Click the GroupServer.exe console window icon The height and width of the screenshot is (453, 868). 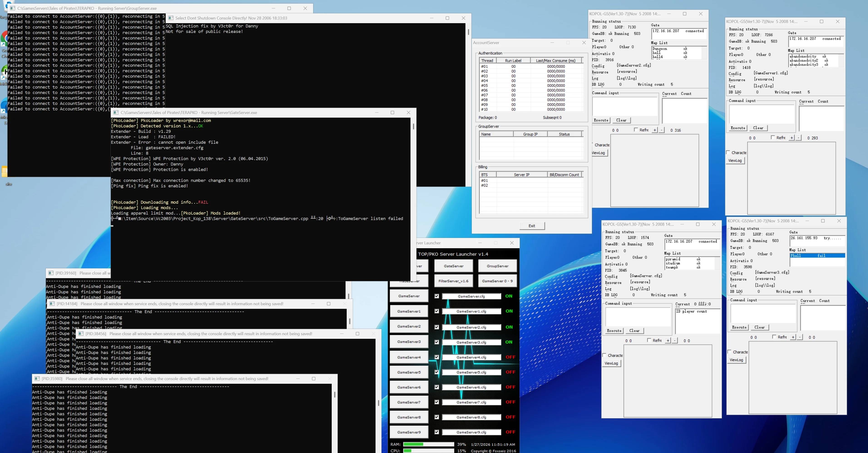click(12, 8)
